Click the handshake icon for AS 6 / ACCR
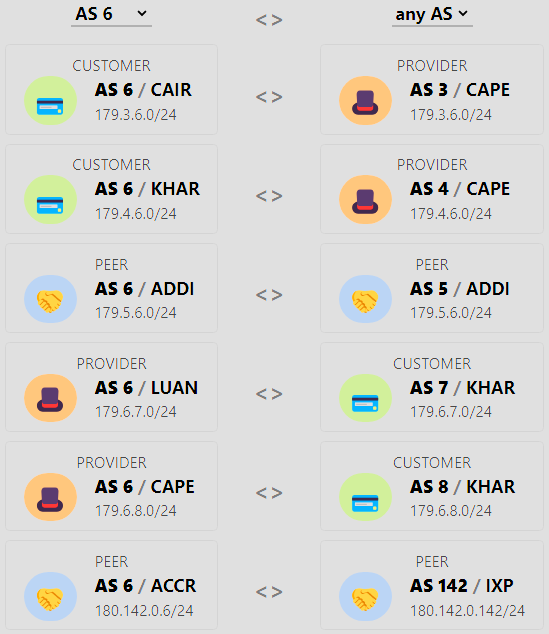 [50, 596]
